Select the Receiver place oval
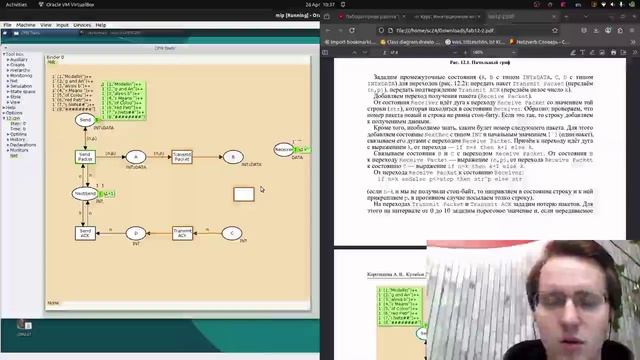 click(x=284, y=149)
